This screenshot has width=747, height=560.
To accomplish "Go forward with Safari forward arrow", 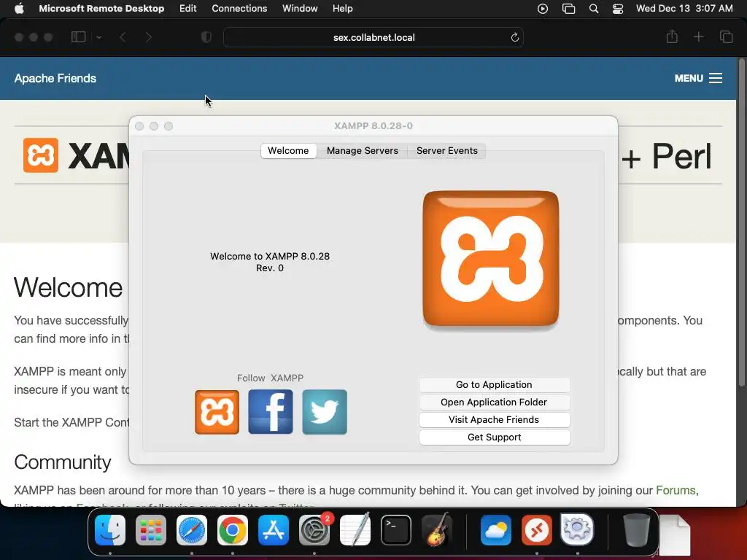I will 149,36.
